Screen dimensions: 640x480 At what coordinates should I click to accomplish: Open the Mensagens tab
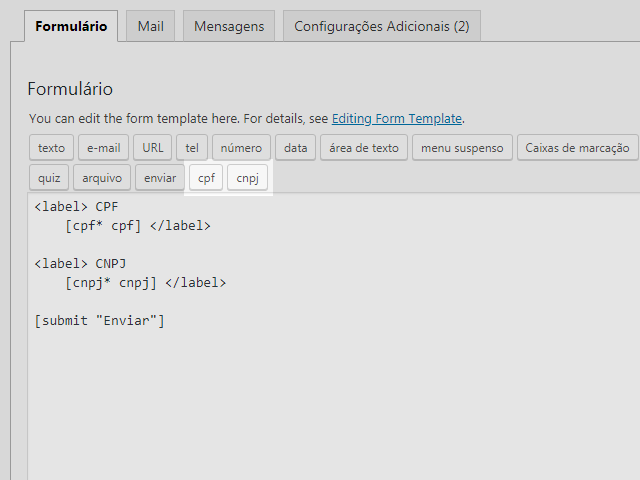pos(229,26)
